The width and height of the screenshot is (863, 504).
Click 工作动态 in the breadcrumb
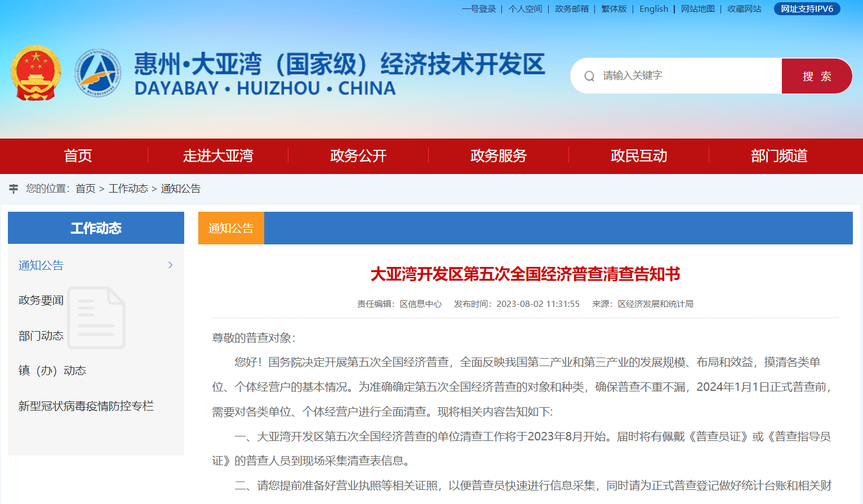click(128, 189)
